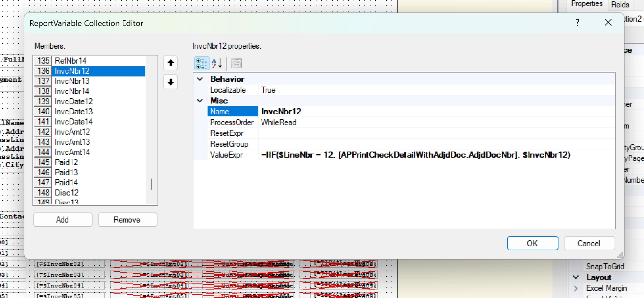
Task: Switch to Categorized property view
Action: tap(201, 63)
